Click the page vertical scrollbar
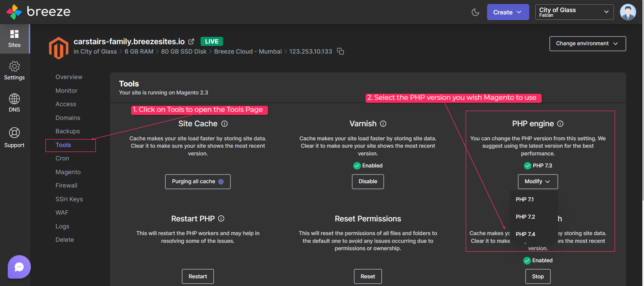644x286 pixels. point(642,100)
